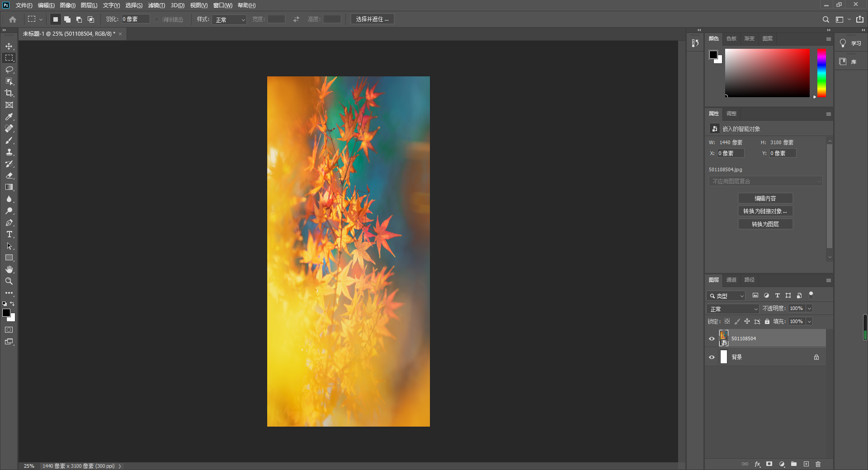
Task: Select the Eraser tool
Action: pos(9,175)
